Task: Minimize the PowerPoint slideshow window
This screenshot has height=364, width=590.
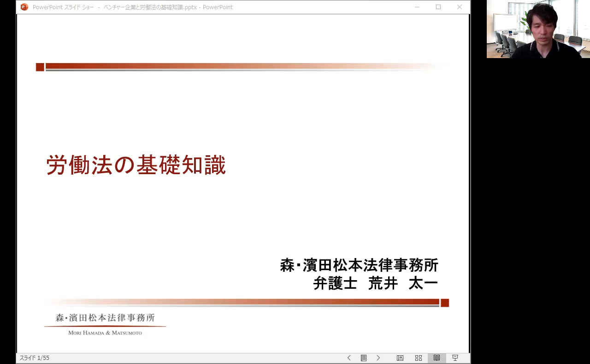Action: coord(417,7)
